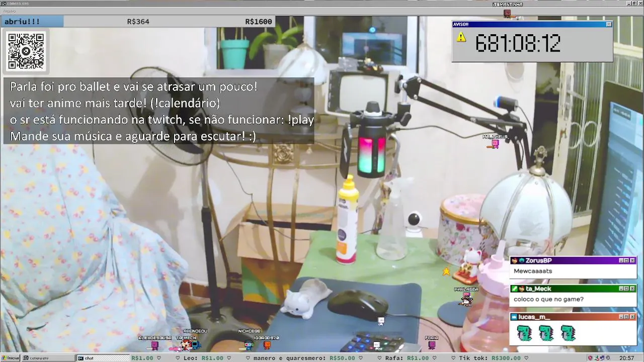The image size is (644, 362).
Task: Click the first dinosaur emote in lucas_m_ message
Action: point(524,333)
